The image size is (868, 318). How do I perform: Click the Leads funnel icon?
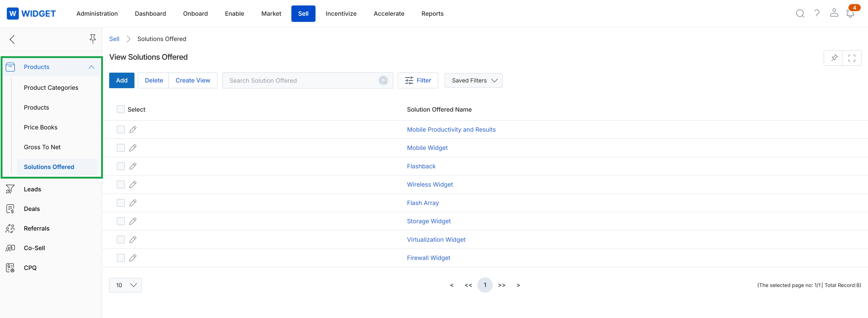[10, 189]
